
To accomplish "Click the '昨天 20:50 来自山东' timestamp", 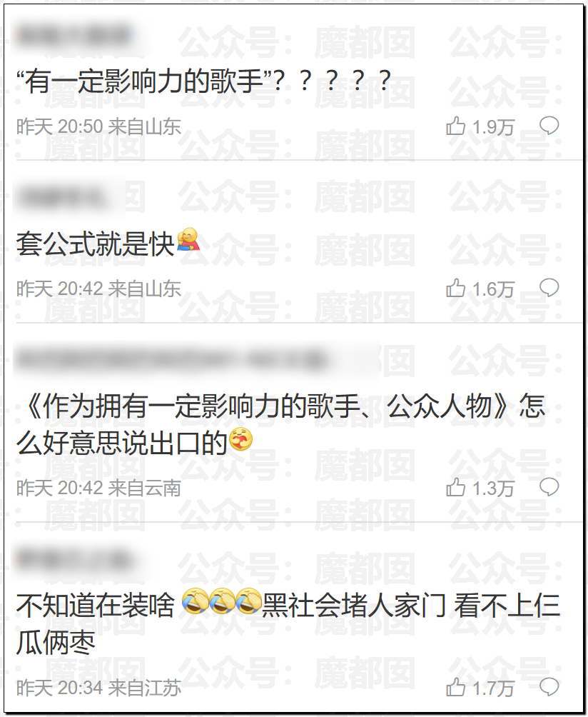I will (x=98, y=126).
